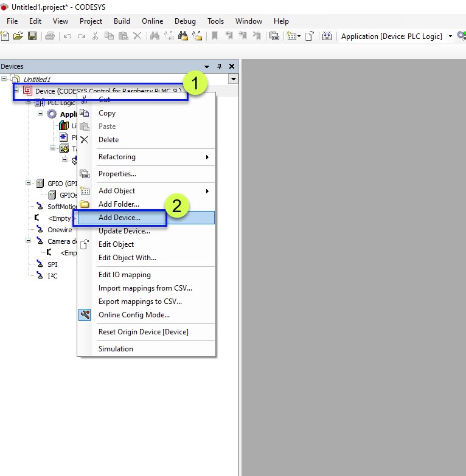
Task: Open the Application device selector dropdown
Action: 450,36
